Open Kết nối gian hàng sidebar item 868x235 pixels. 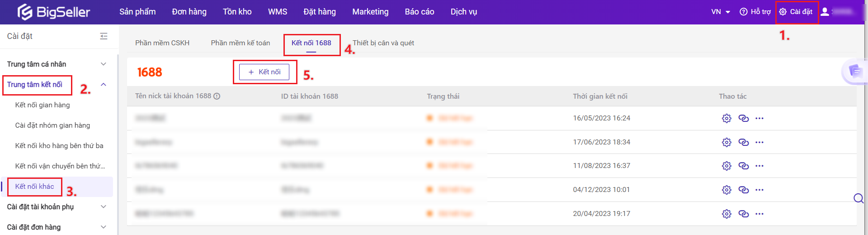(42, 105)
